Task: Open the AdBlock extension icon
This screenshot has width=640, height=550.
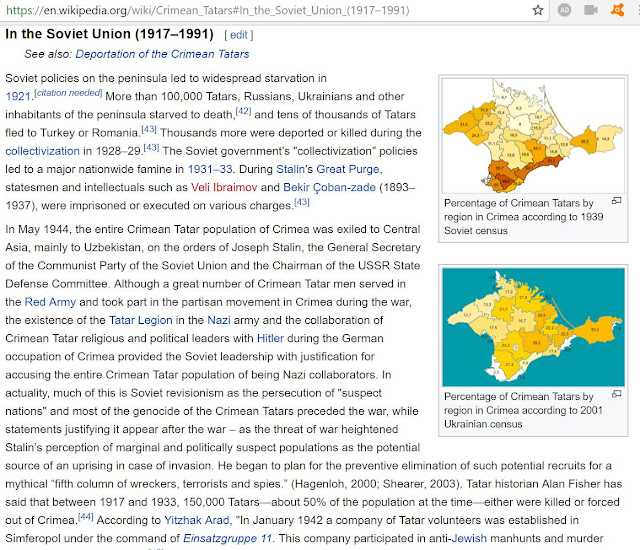Action: [564, 10]
